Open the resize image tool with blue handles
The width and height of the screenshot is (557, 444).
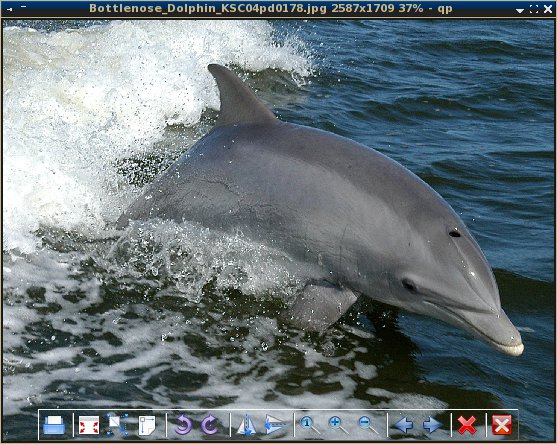(x=118, y=424)
